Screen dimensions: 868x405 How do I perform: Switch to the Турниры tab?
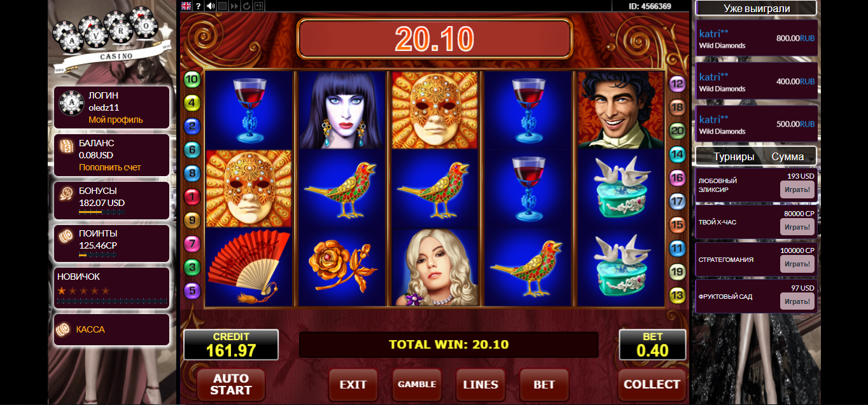(734, 156)
